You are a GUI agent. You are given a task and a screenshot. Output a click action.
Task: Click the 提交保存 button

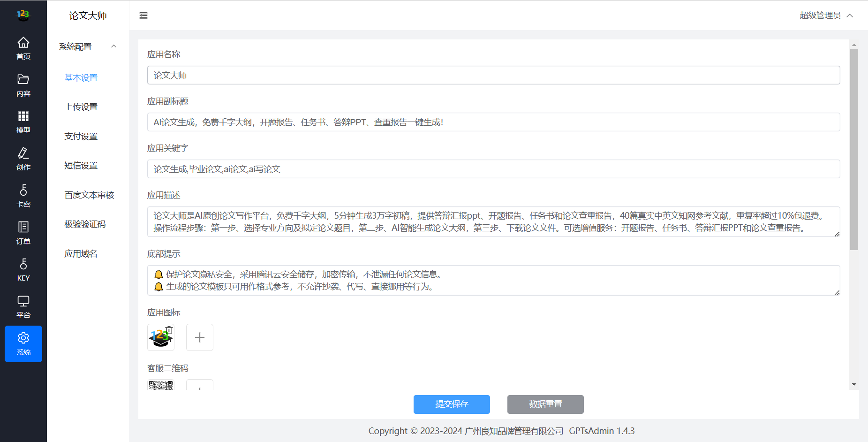(452, 404)
